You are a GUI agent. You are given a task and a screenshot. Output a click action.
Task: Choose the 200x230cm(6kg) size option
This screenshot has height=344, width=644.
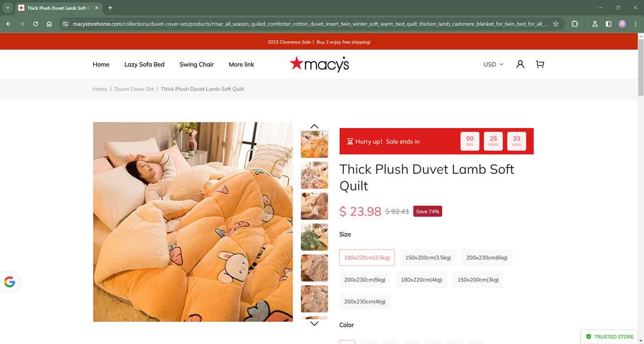click(487, 258)
